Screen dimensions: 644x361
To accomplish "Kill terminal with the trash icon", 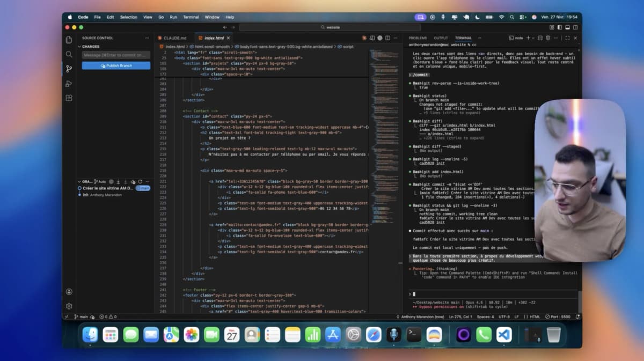I will coord(548,38).
